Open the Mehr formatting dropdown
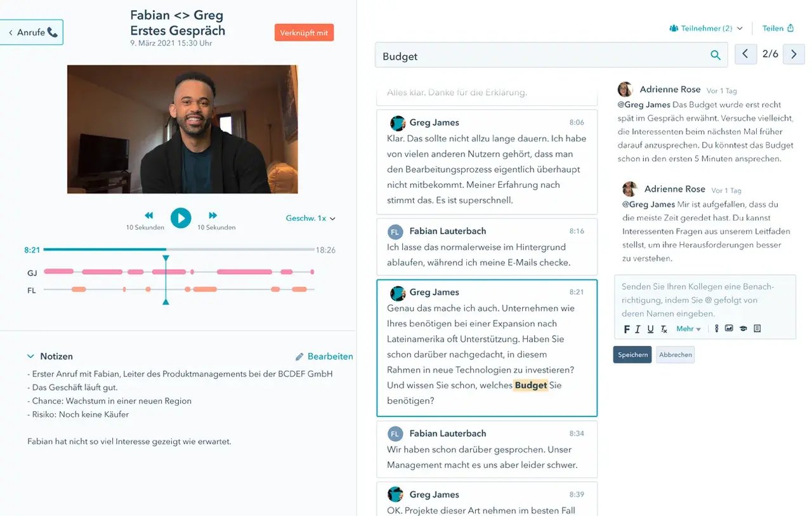The width and height of the screenshot is (812, 516). point(689,329)
